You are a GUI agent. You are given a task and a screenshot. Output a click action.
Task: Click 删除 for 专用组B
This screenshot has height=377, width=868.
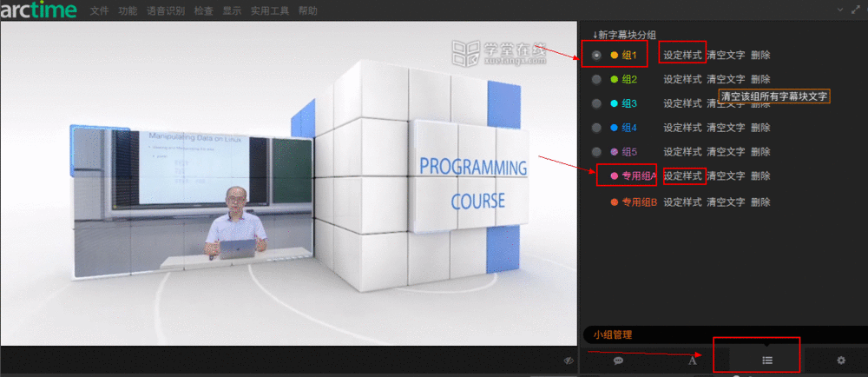point(760,202)
